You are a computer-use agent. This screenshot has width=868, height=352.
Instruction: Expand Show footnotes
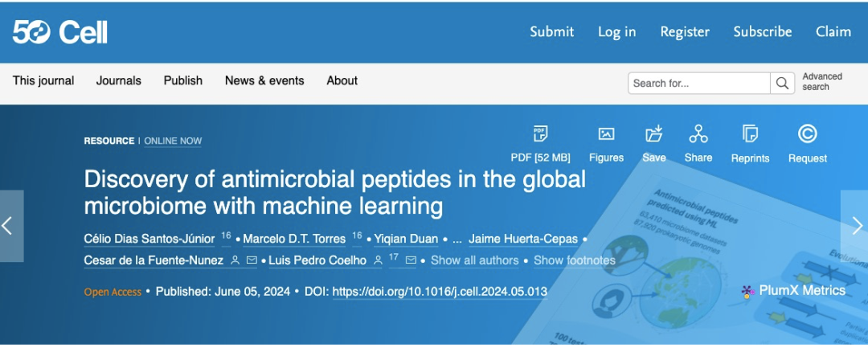574,260
